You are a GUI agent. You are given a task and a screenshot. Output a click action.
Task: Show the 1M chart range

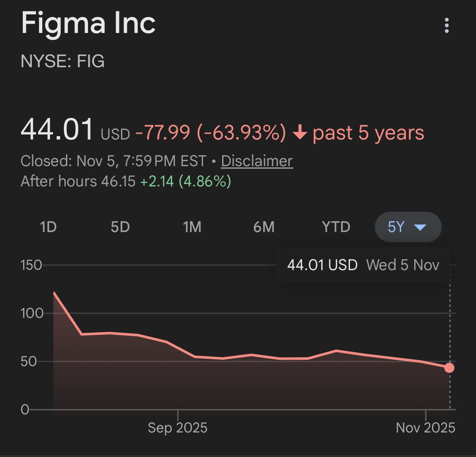[192, 227]
